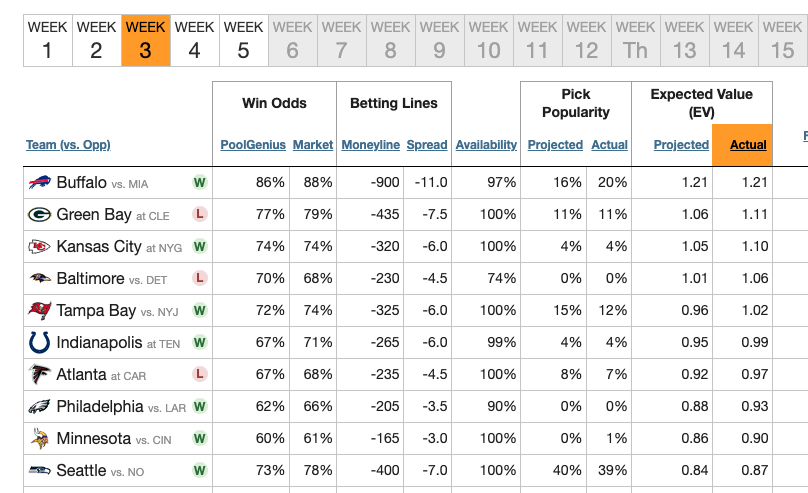Click the Buffalo Bills team logo
The image size is (808, 493).
pyautogui.click(x=40, y=183)
